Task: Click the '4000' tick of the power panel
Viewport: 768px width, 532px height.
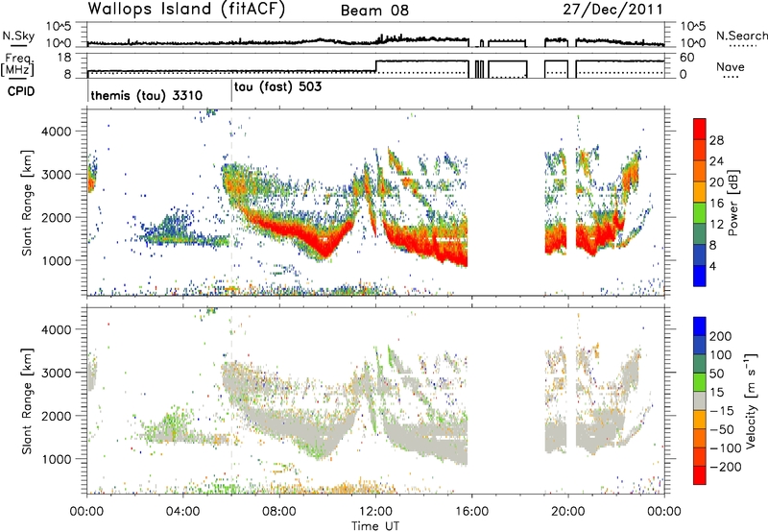Action: pos(56,132)
